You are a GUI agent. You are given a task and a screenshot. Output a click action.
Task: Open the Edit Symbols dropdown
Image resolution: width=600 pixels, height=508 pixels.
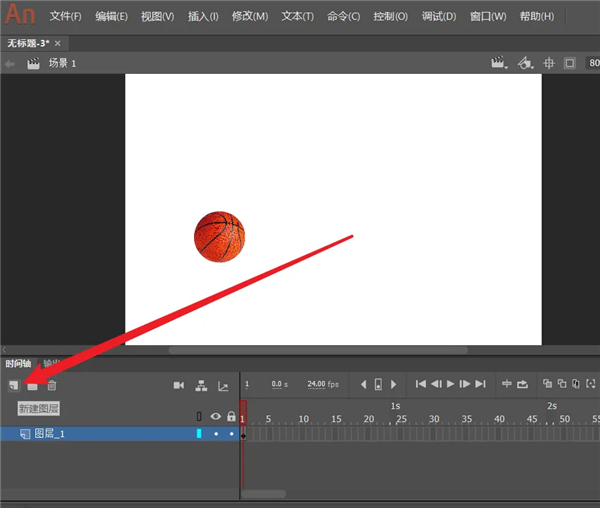coord(525,63)
